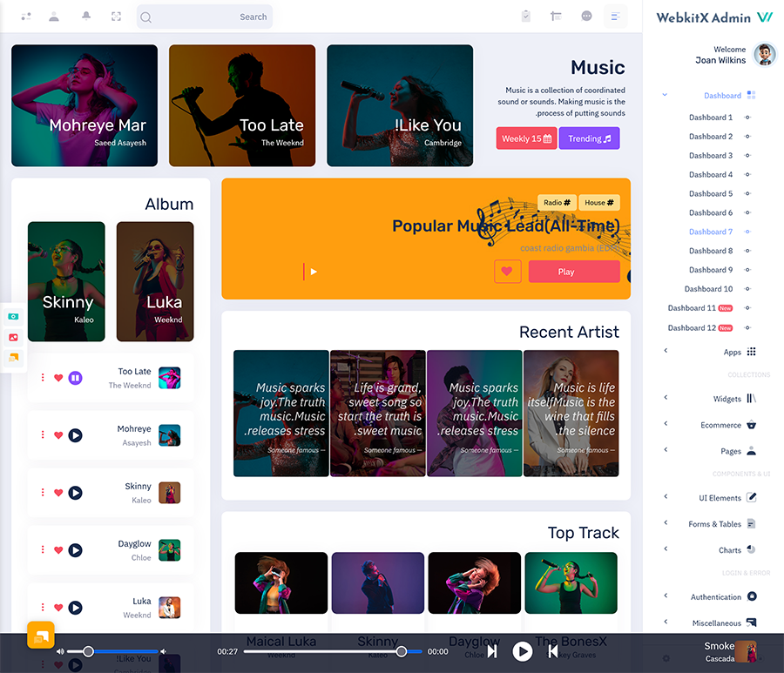
Task: Click the Weekly 15 button
Action: coord(526,138)
